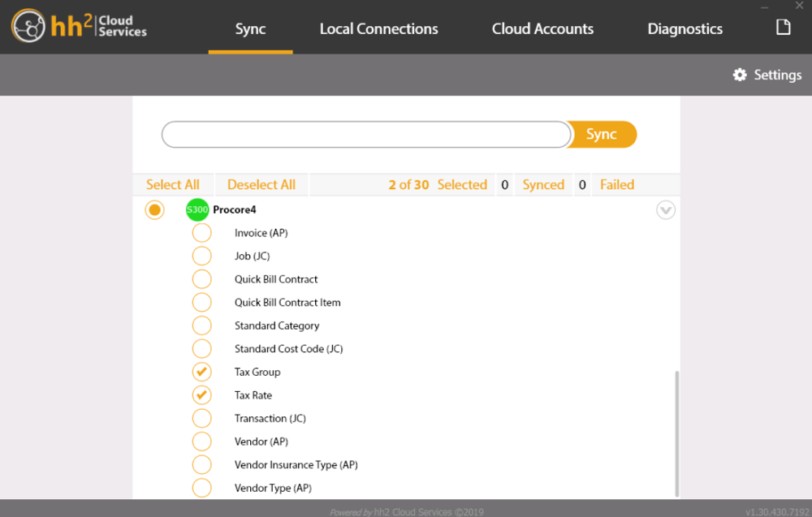
Task: Check Standard Cost Code (JC) checkbox
Action: pyautogui.click(x=201, y=349)
